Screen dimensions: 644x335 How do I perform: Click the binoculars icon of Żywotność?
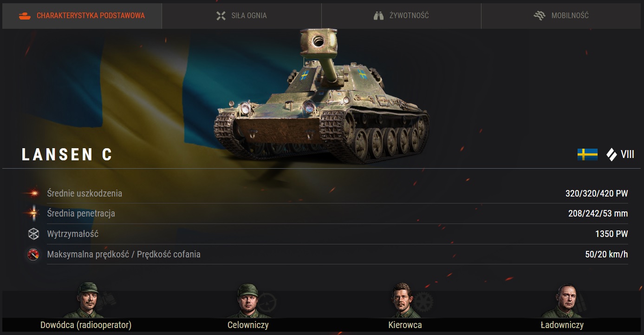[379, 16]
